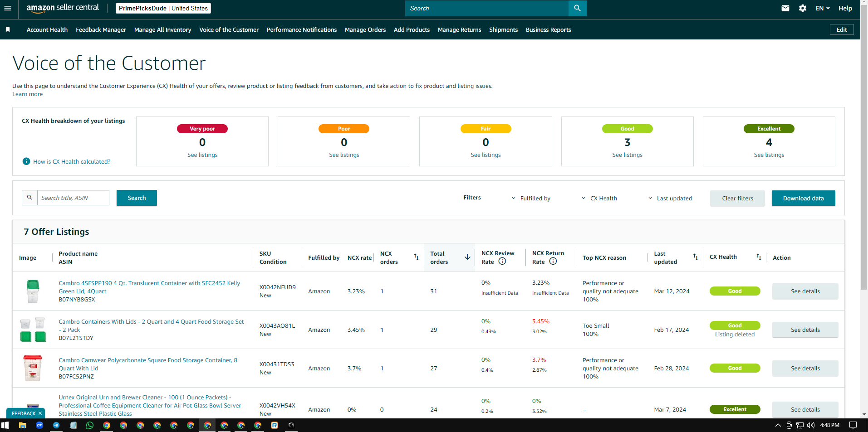The width and height of the screenshot is (868, 432).
Task: Click the taskbar volume icon
Action: pos(811,425)
